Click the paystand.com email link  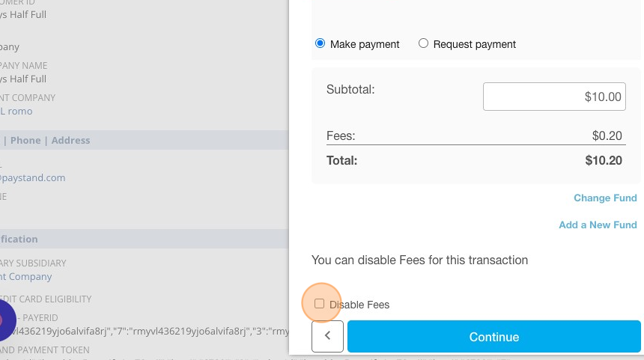click(32, 177)
